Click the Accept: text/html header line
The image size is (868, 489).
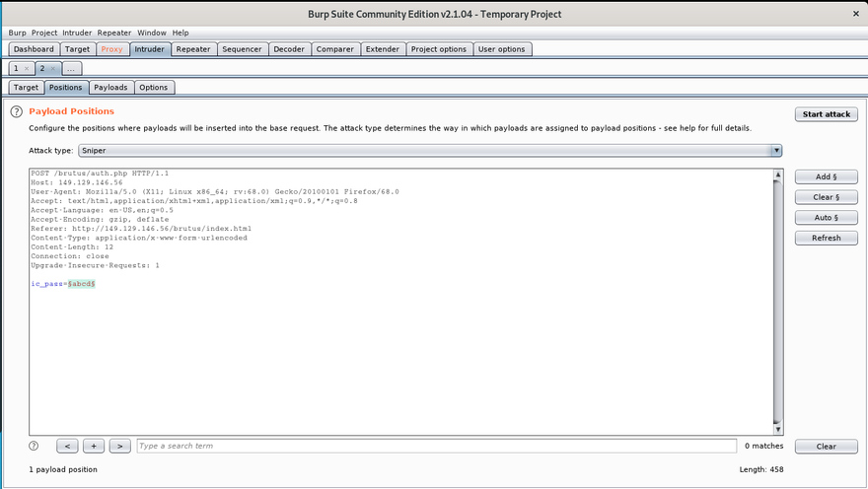click(x=194, y=201)
